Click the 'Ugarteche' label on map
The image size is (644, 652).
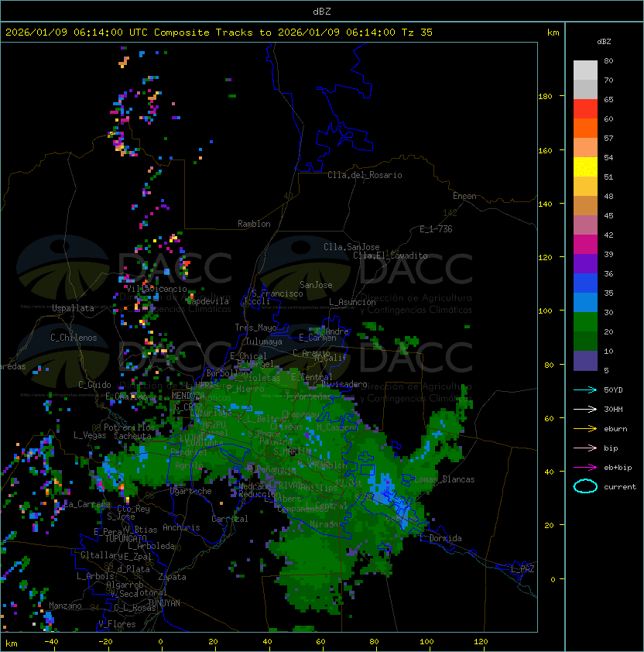pos(191,491)
